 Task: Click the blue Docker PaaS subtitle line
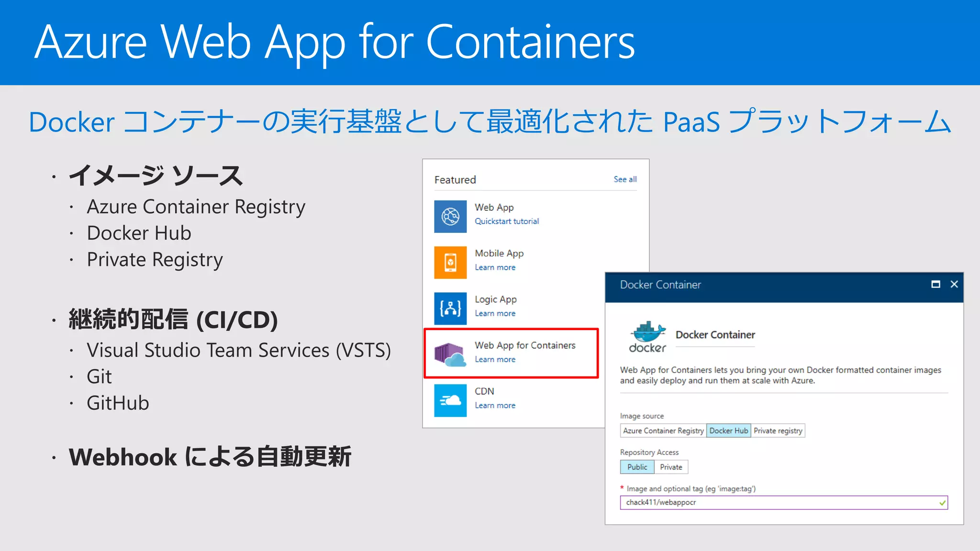point(490,121)
